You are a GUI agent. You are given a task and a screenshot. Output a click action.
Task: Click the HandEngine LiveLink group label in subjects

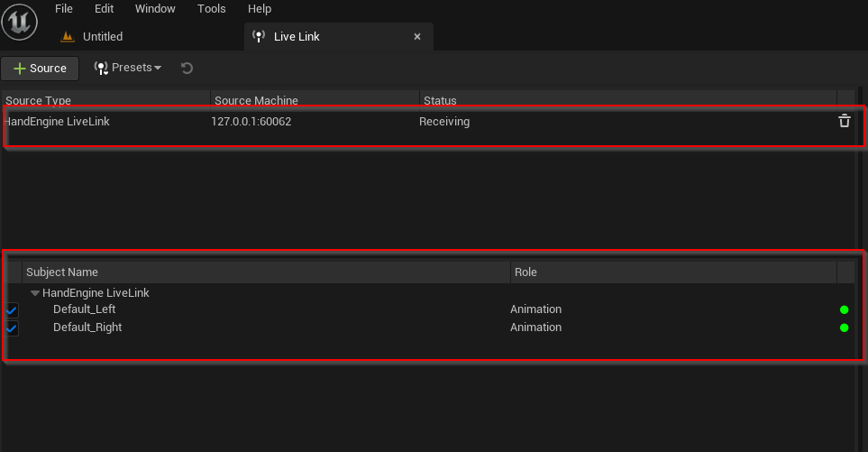[96, 293]
